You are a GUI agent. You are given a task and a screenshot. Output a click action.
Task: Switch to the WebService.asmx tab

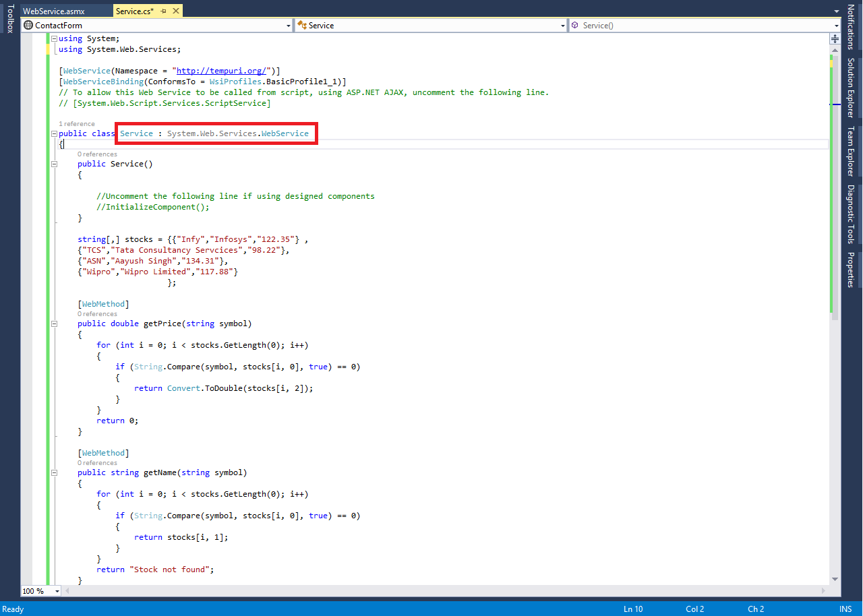pos(66,11)
